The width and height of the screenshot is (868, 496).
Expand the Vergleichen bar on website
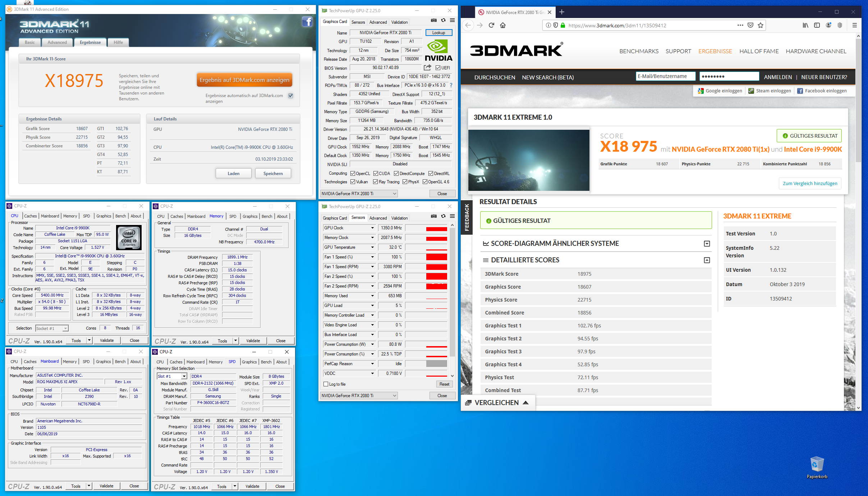point(498,403)
